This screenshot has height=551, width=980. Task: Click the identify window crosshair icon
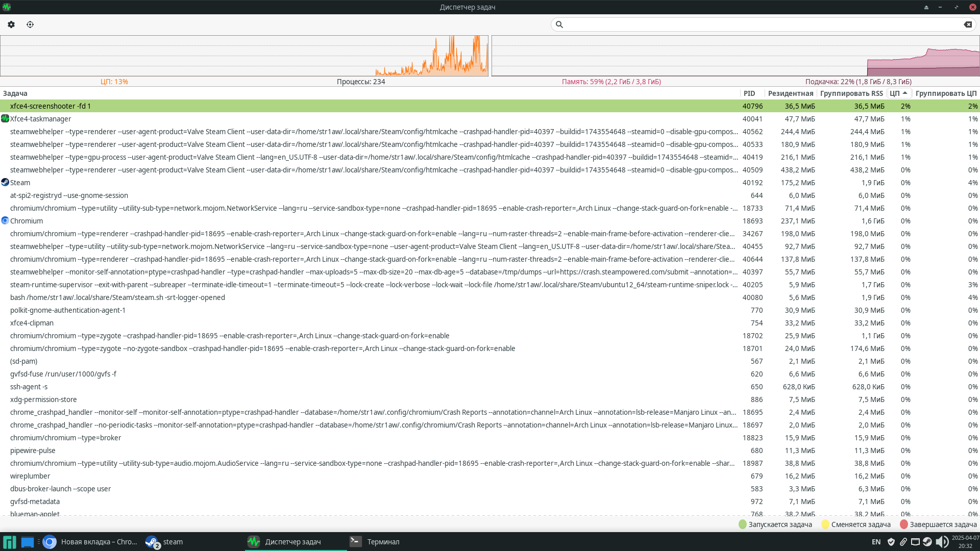[x=30, y=24]
